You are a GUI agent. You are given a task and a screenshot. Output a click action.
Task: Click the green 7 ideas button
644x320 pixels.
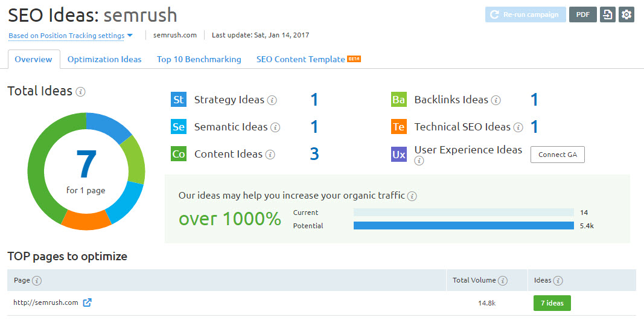pos(552,303)
